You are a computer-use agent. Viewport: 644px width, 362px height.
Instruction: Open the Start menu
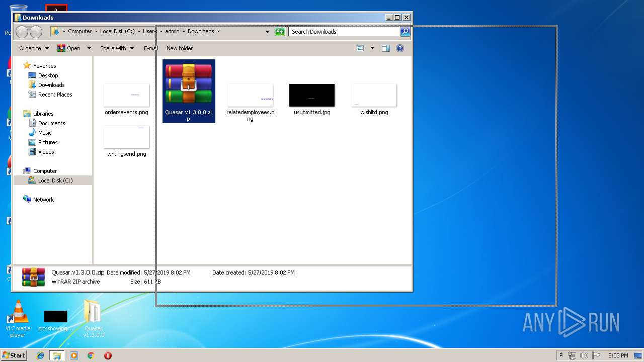(14, 355)
